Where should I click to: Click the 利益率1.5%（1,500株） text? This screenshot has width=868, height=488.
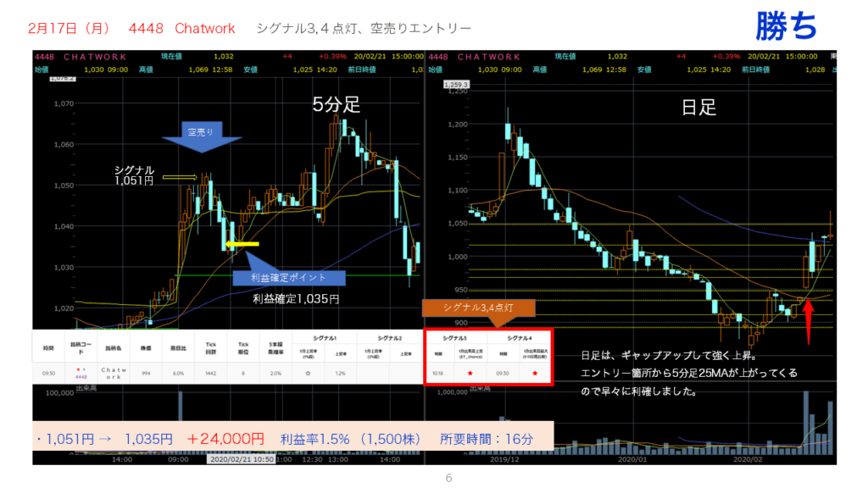click(350, 439)
